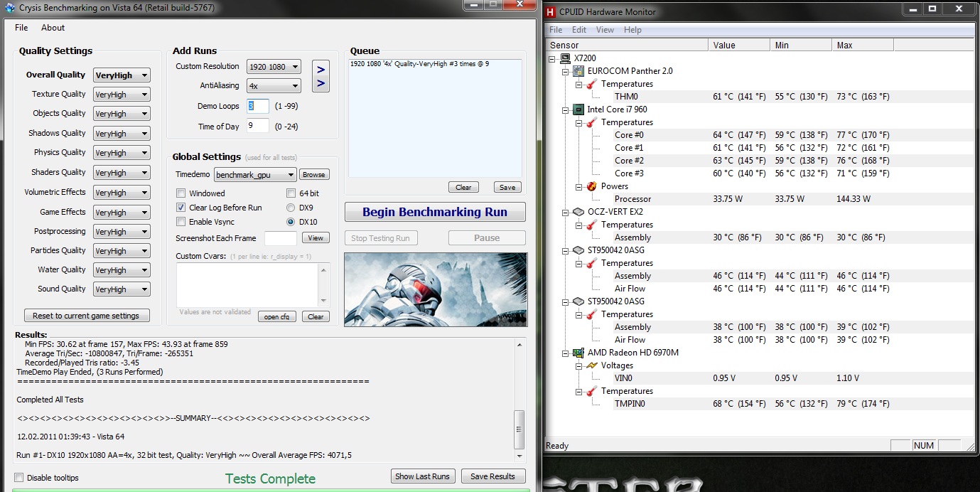Image resolution: width=980 pixels, height=492 pixels.
Task: Open the Water Quality dropdown
Action: [x=122, y=270]
